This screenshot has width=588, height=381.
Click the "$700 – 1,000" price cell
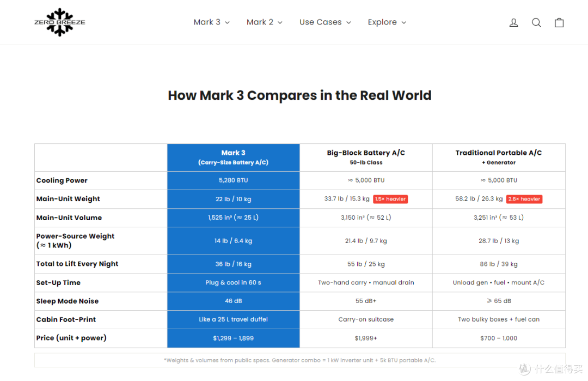pyautogui.click(x=499, y=338)
